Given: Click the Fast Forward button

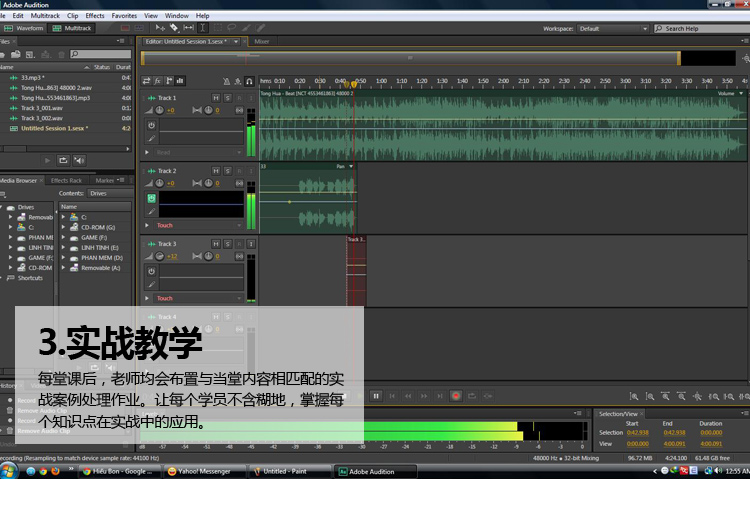Looking at the screenshot, I should point(424,396).
